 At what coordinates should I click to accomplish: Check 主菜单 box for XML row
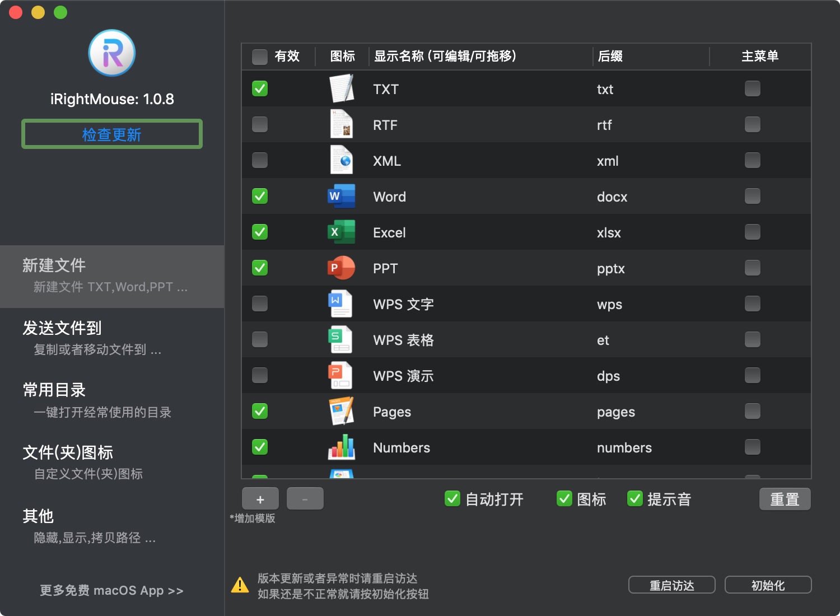point(753,160)
